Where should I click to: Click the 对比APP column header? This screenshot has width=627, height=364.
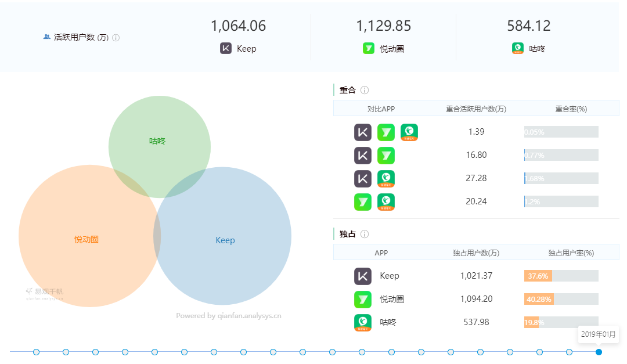[x=381, y=109]
